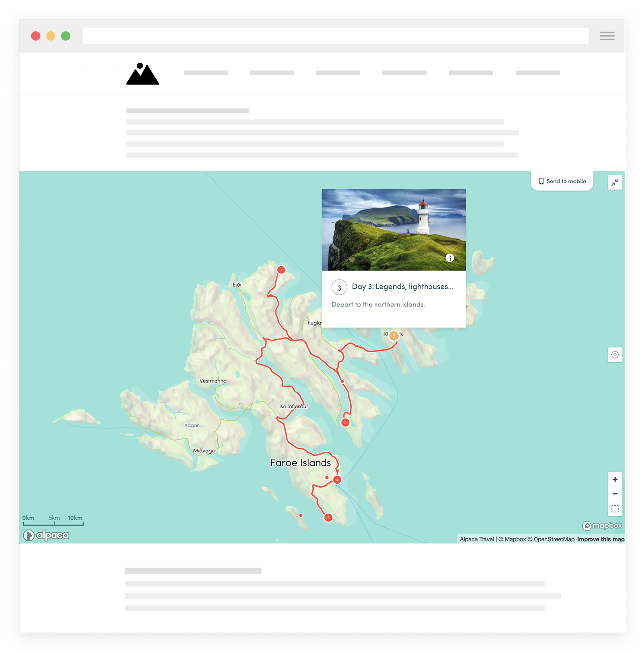
Task: Click the Mapbox logo
Action: click(602, 526)
